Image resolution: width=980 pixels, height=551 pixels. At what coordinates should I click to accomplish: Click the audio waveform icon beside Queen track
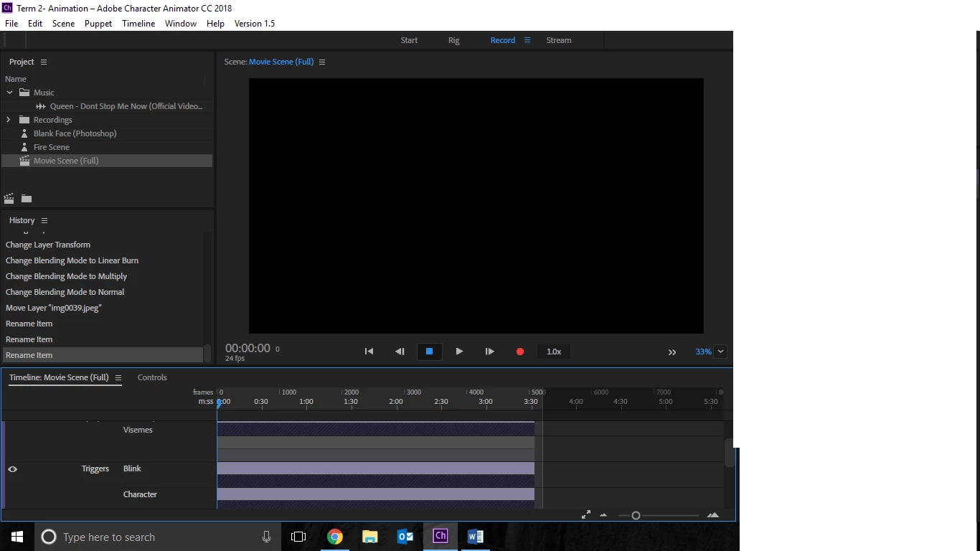click(x=41, y=106)
